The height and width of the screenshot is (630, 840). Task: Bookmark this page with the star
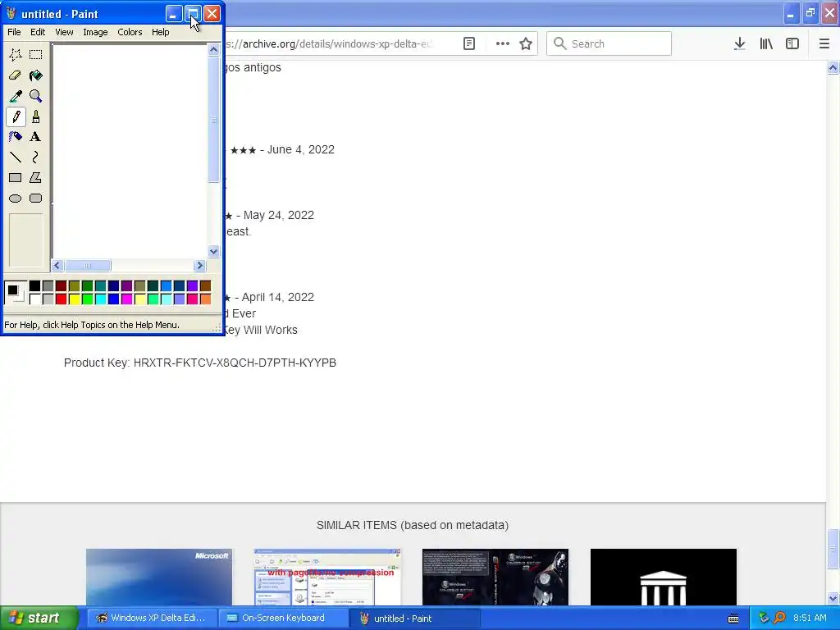pyautogui.click(x=526, y=44)
